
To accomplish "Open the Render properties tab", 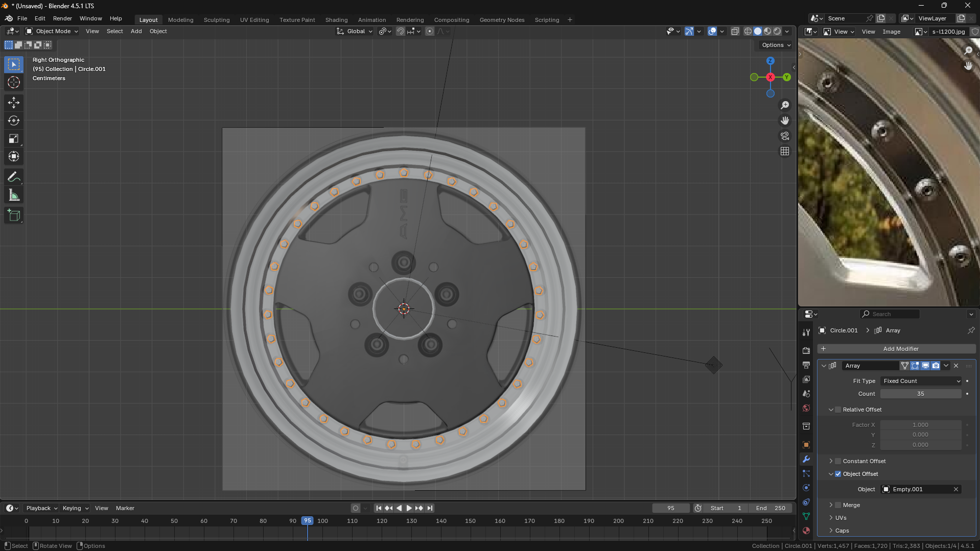I will (806, 350).
